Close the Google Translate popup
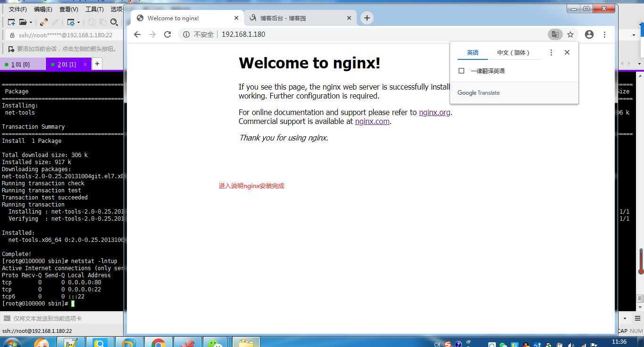 567,52
